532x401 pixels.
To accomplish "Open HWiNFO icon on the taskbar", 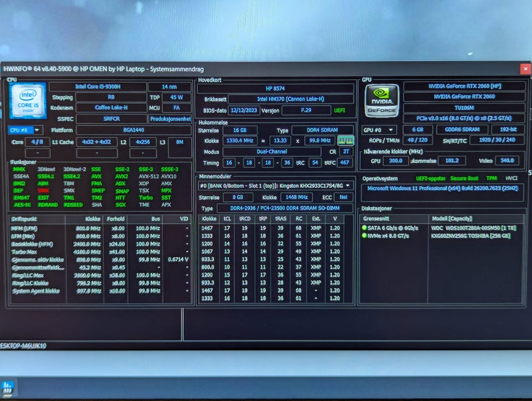I will click(x=7, y=388).
